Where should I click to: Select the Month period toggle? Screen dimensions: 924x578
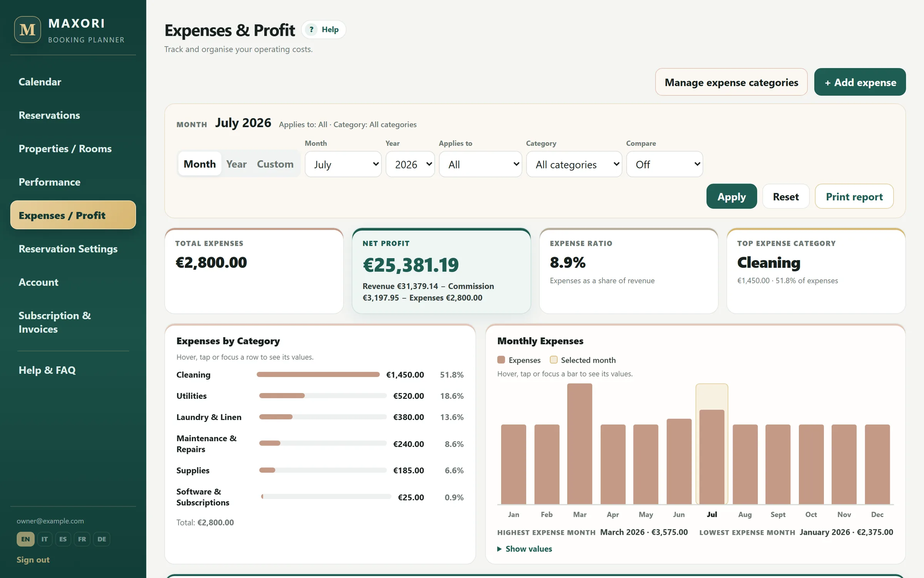click(x=199, y=164)
